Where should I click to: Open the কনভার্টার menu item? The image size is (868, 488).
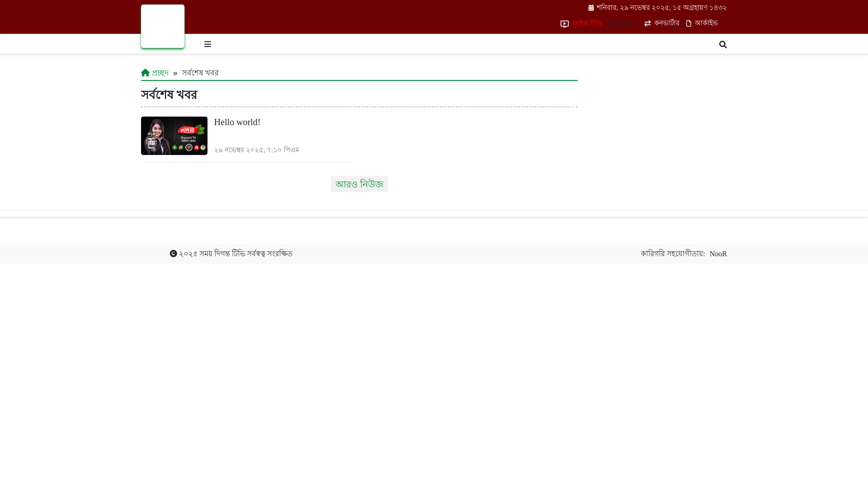tap(666, 23)
